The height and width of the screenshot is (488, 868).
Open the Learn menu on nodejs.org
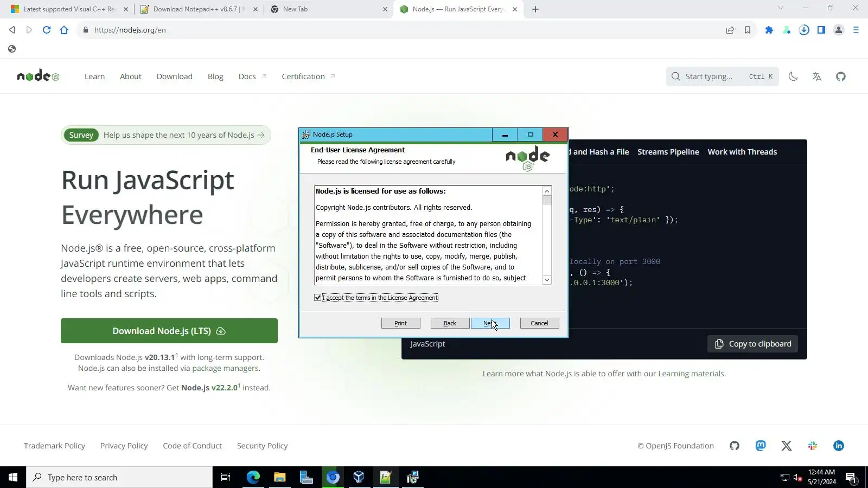tap(94, 76)
